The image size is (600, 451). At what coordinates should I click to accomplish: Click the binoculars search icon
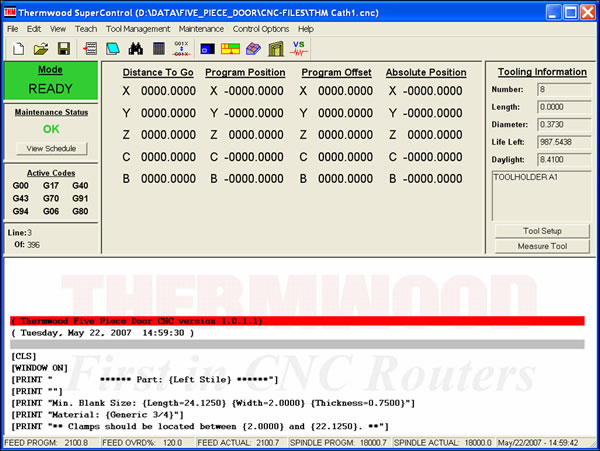[135, 49]
